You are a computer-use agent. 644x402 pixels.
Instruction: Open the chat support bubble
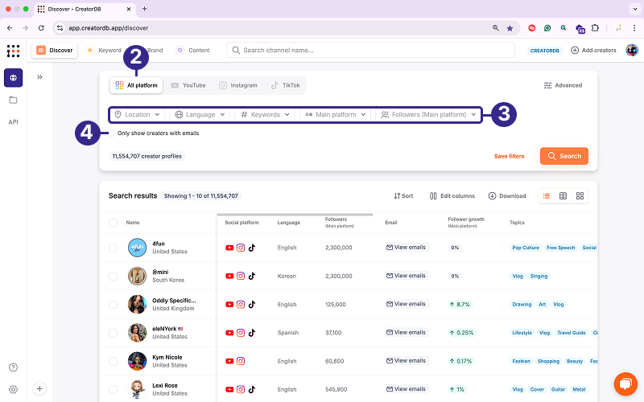click(x=626, y=384)
